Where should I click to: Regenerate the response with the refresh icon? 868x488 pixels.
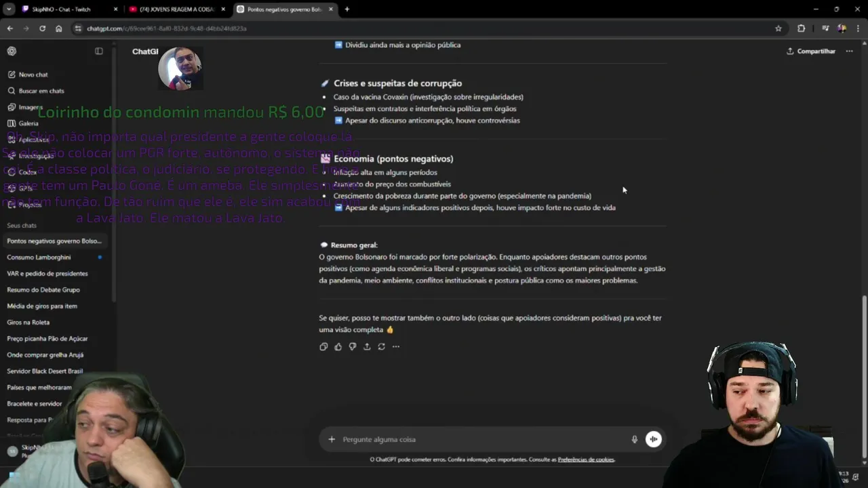pyautogui.click(x=381, y=346)
